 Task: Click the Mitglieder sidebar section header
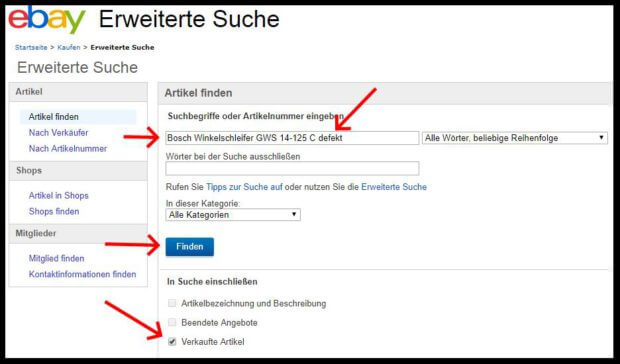click(78, 234)
